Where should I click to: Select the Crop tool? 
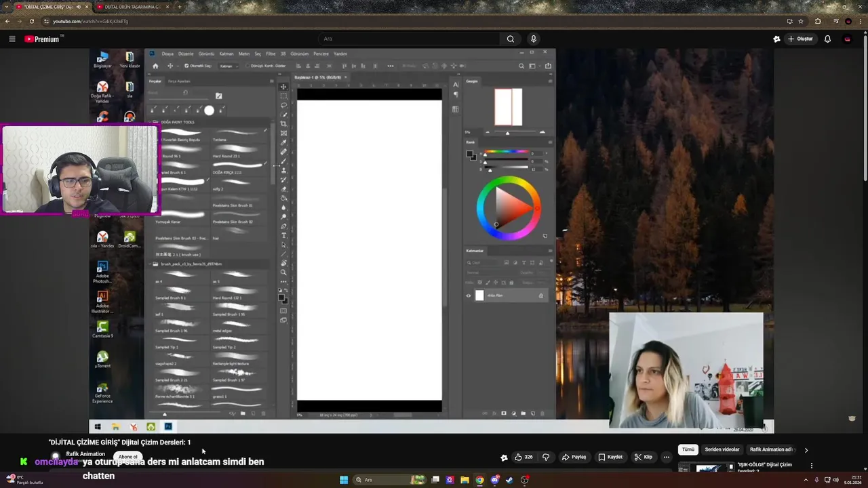[284, 124]
